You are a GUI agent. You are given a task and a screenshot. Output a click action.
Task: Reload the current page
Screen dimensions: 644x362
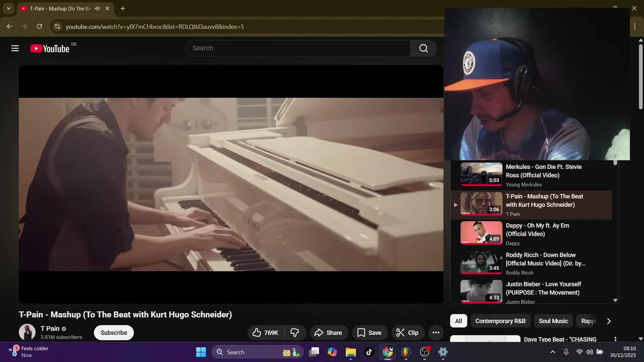pos(39,26)
